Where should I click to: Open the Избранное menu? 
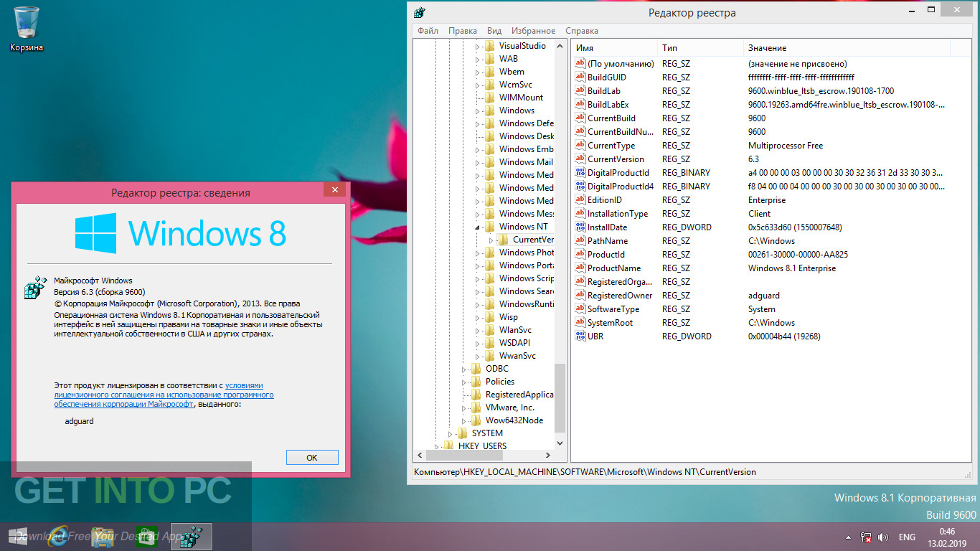click(x=533, y=31)
